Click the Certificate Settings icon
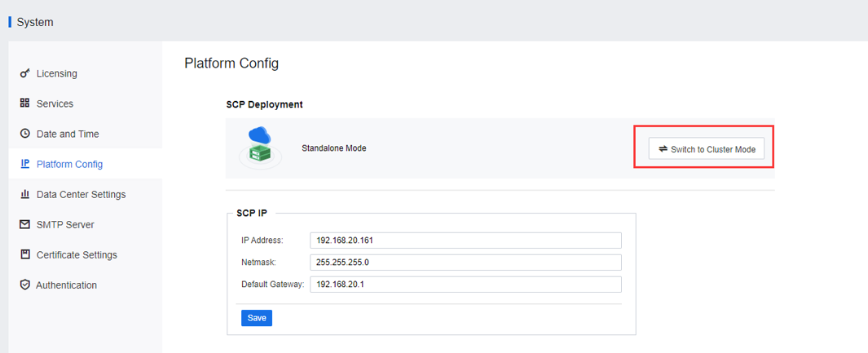868x353 pixels. (24, 254)
